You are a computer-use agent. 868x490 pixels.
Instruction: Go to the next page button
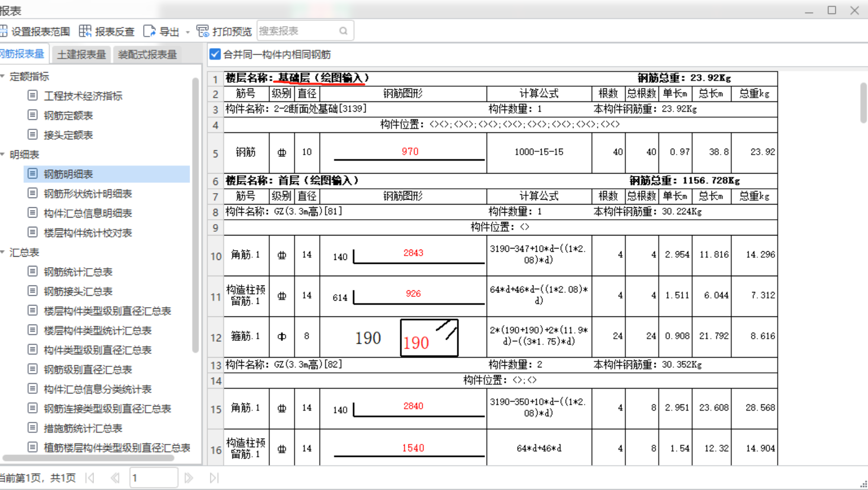pos(188,478)
